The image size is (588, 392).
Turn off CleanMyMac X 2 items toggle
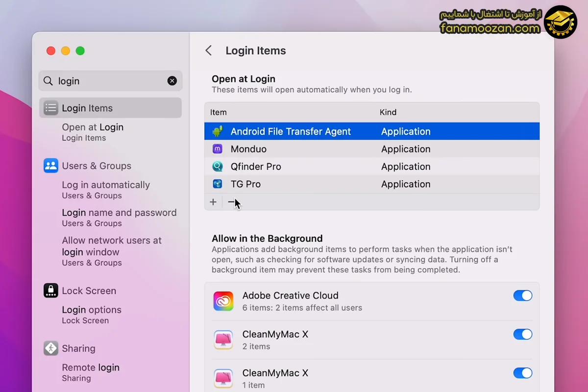pyautogui.click(x=523, y=334)
